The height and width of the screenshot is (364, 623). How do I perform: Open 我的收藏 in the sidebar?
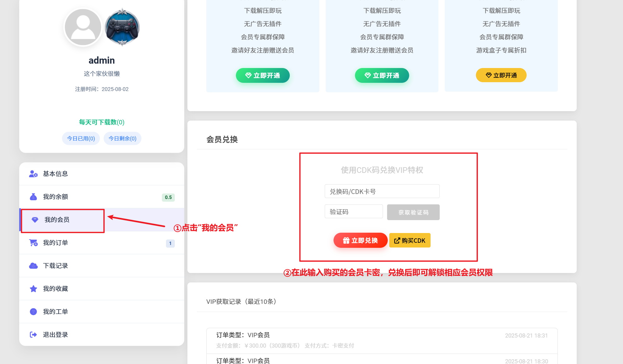pos(102,289)
